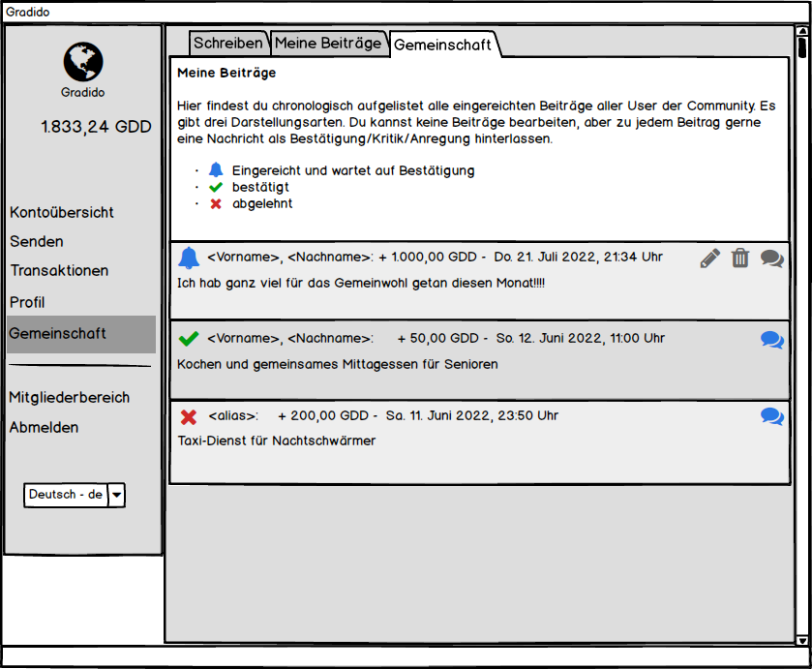Open the Profil page
812x669 pixels.
pos(27,302)
